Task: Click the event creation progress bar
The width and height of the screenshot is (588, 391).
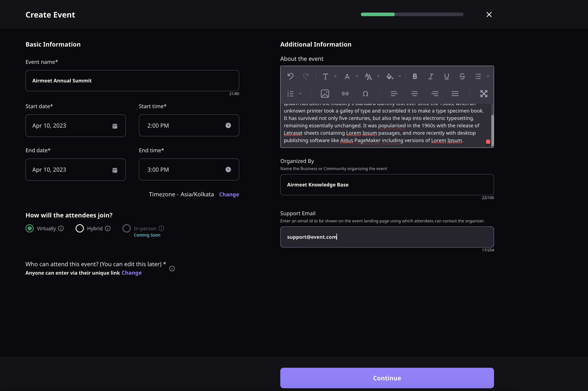Action: point(412,14)
